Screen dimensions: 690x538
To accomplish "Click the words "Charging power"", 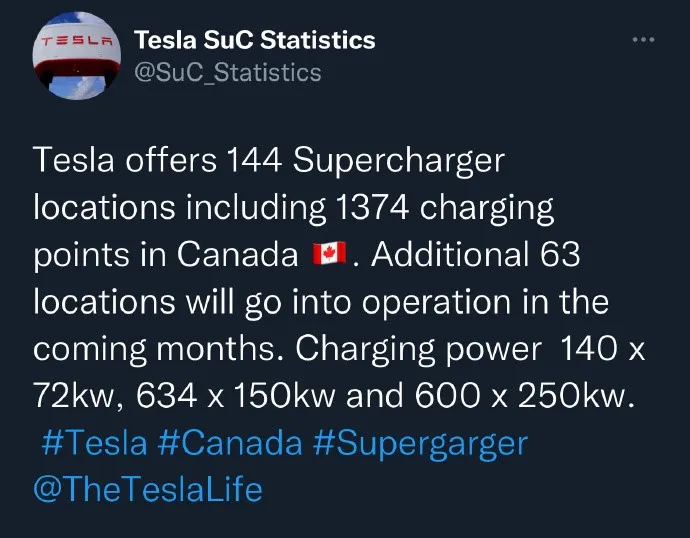I will pyautogui.click(x=418, y=350).
